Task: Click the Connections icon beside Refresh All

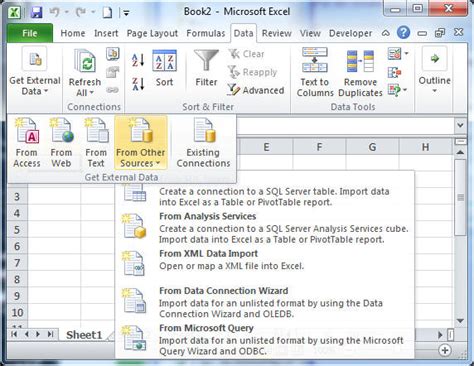Action: click(113, 54)
